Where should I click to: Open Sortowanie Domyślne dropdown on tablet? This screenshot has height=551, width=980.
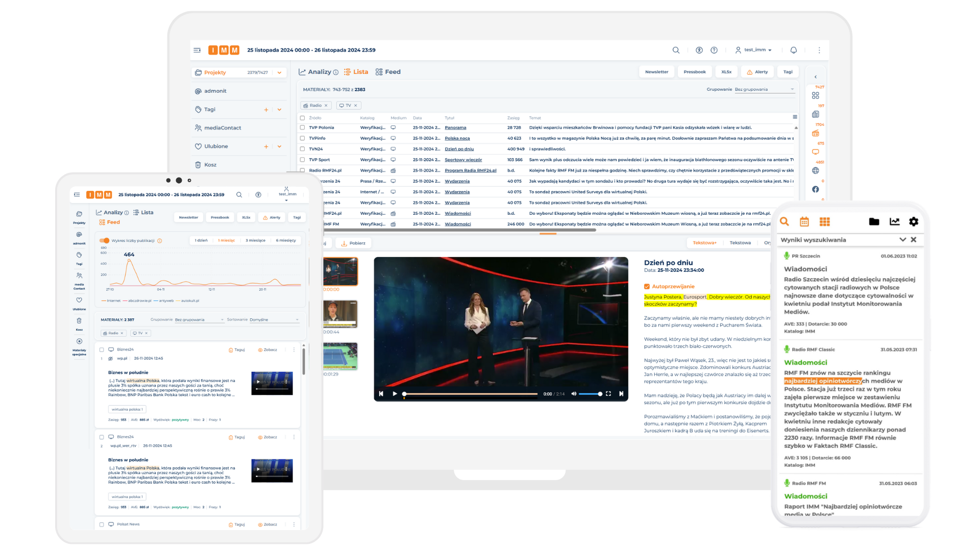pos(274,320)
